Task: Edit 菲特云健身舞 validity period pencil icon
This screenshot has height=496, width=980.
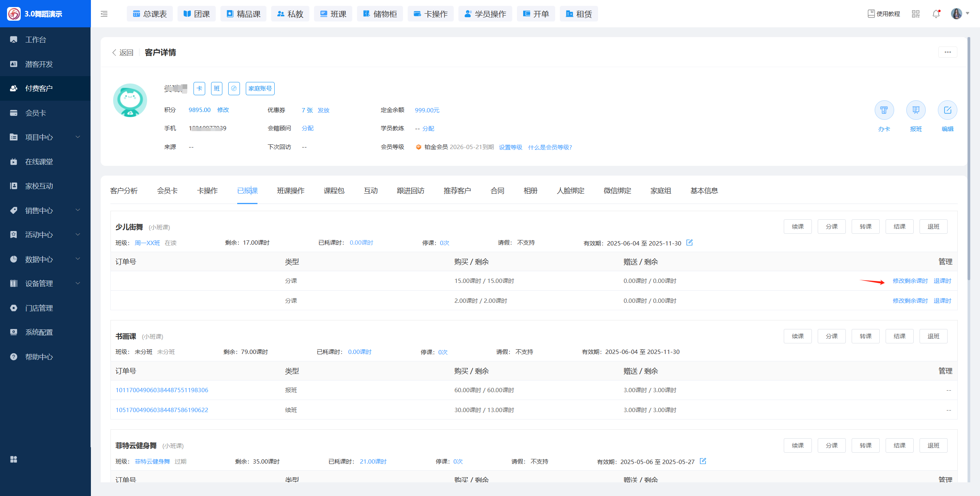Action: pyautogui.click(x=703, y=461)
